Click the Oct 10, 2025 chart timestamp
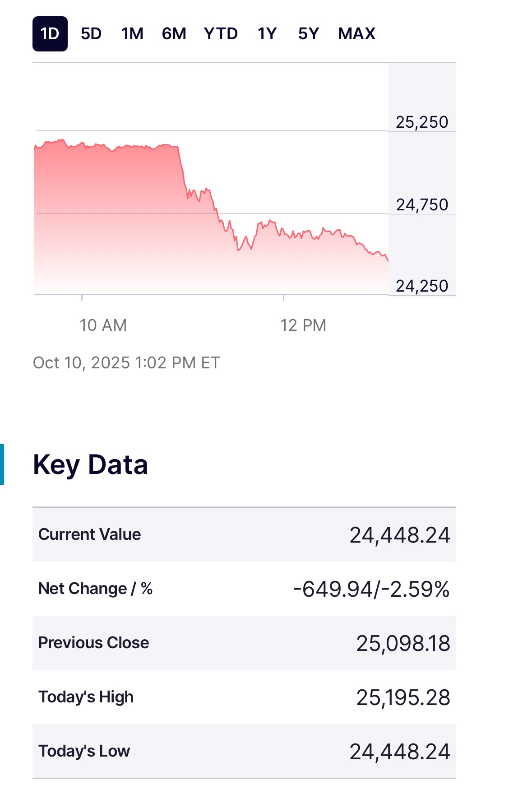Image resolution: width=532 pixels, height=799 pixels. 126,363
